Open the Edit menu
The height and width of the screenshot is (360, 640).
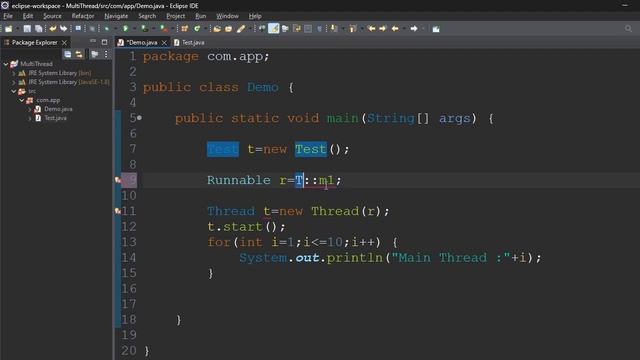28,16
